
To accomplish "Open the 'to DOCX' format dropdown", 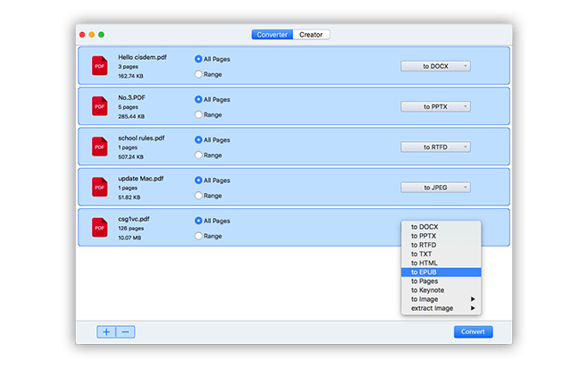I will (435, 66).
